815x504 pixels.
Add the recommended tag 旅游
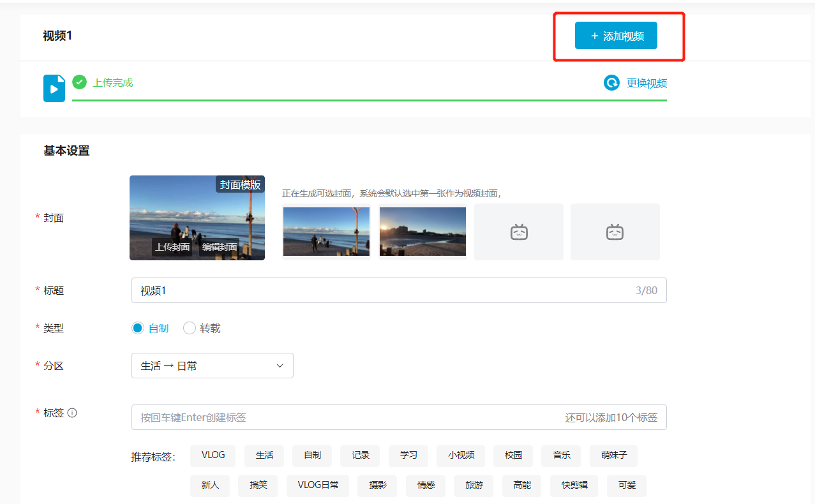(x=474, y=485)
